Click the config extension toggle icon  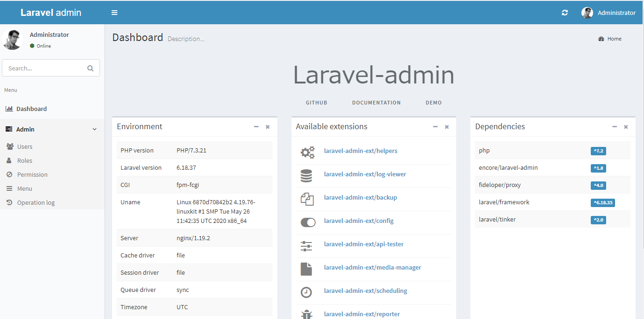pyautogui.click(x=308, y=222)
